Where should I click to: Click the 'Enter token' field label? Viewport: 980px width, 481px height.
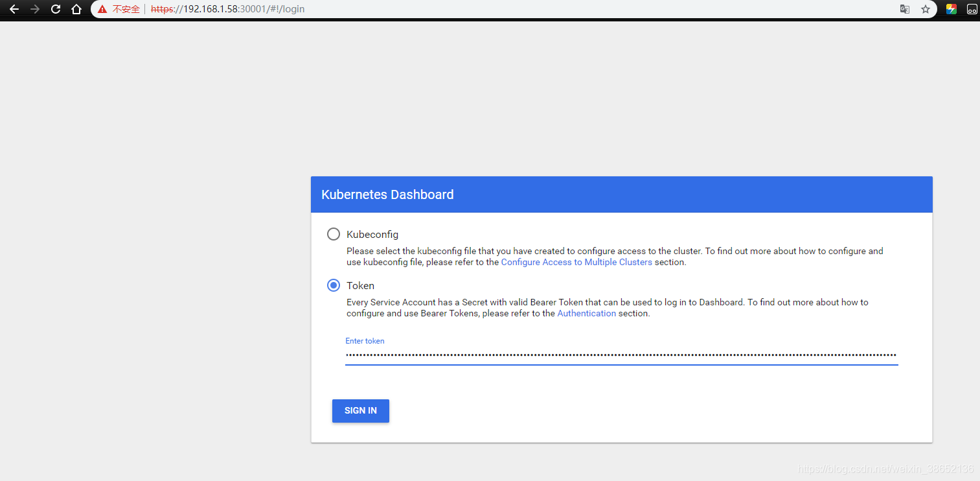[x=365, y=341]
